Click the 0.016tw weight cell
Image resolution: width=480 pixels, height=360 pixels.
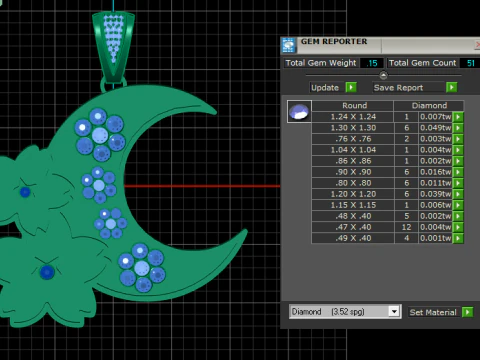435,172
